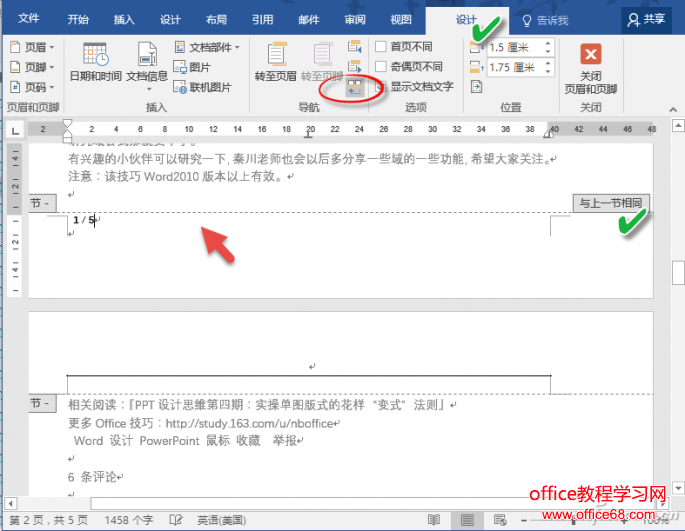Viewport: 685px width, 531px height.
Task: Open the 页脚 footer dropdown
Action: [x=32, y=67]
